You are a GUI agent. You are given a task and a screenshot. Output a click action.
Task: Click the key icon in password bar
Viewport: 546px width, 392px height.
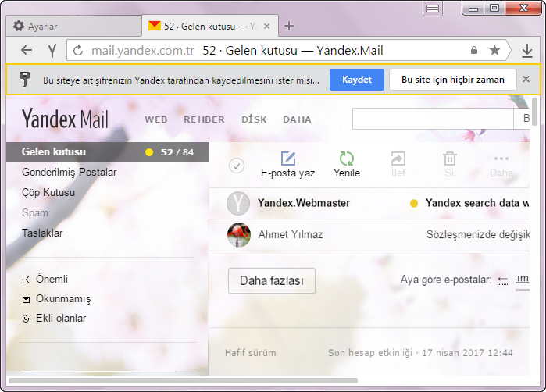pos(24,80)
